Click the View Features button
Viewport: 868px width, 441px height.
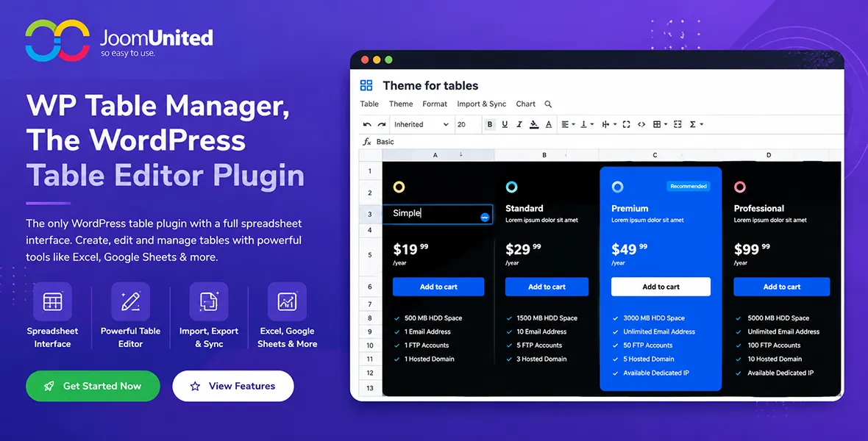pos(233,386)
